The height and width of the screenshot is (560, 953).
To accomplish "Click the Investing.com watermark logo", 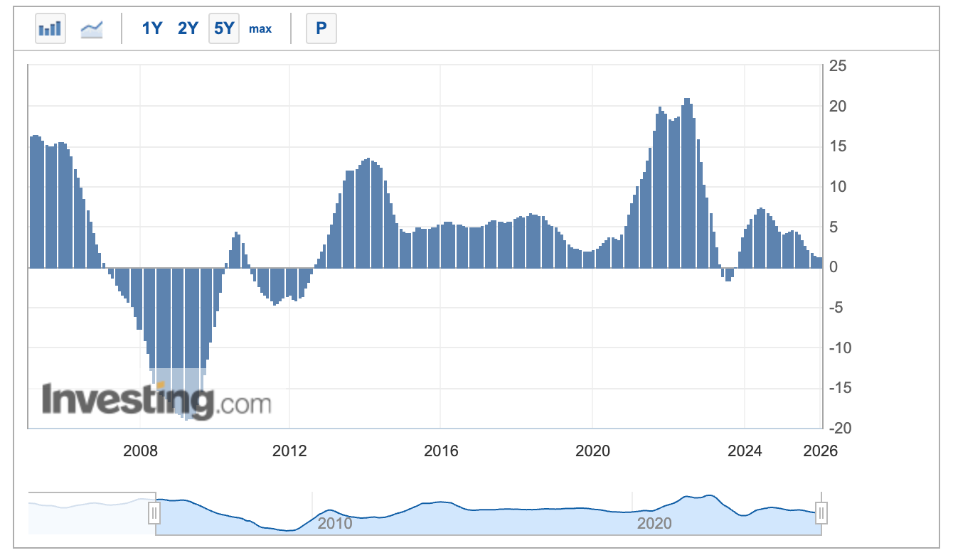I will [156, 401].
